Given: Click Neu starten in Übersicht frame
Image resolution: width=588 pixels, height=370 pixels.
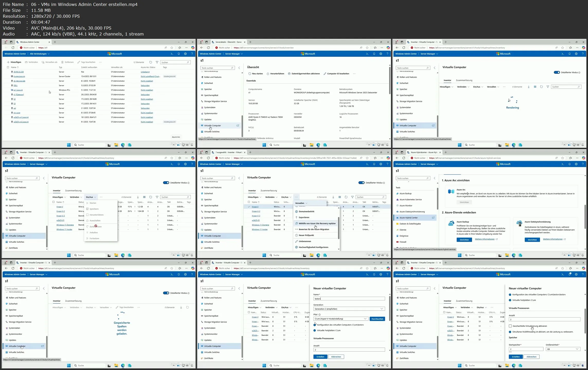Looking at the screenshot, I should tap(256, 74).
